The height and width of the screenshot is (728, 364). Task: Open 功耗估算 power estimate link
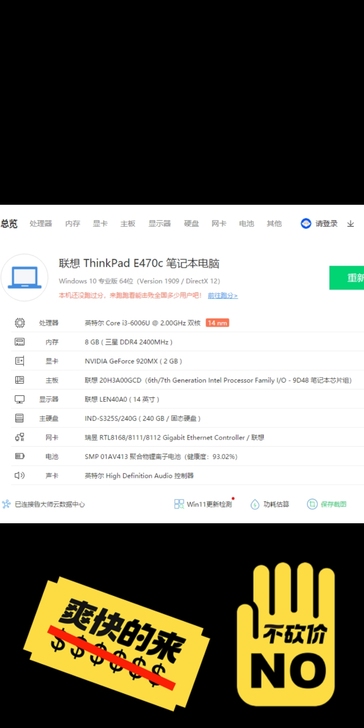(x=276, y=504)
